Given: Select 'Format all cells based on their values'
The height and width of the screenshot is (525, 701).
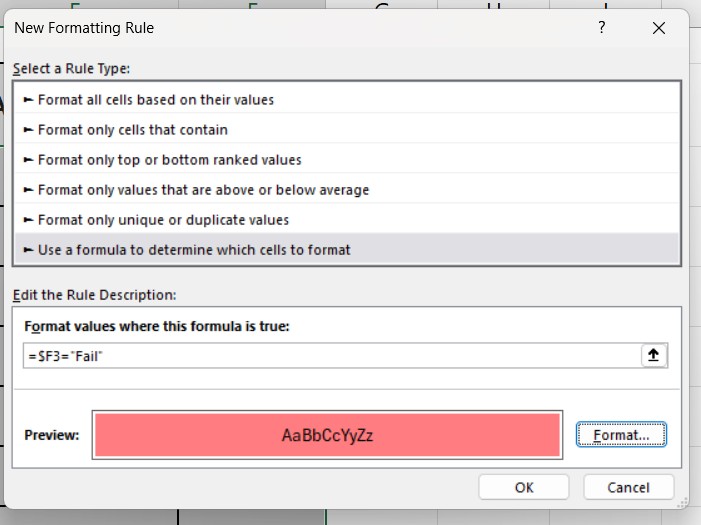Looking at the screenshot, I should [x=155, y=100].
